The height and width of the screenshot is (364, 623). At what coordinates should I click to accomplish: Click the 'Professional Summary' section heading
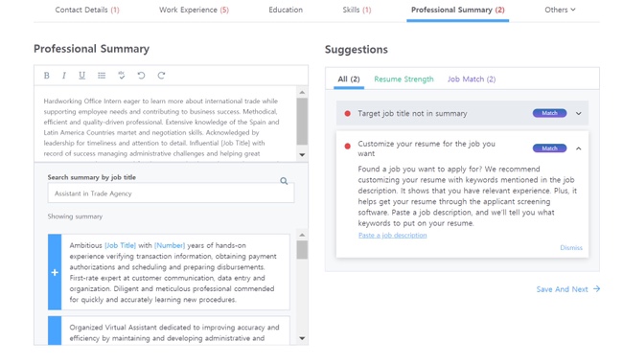91,49
